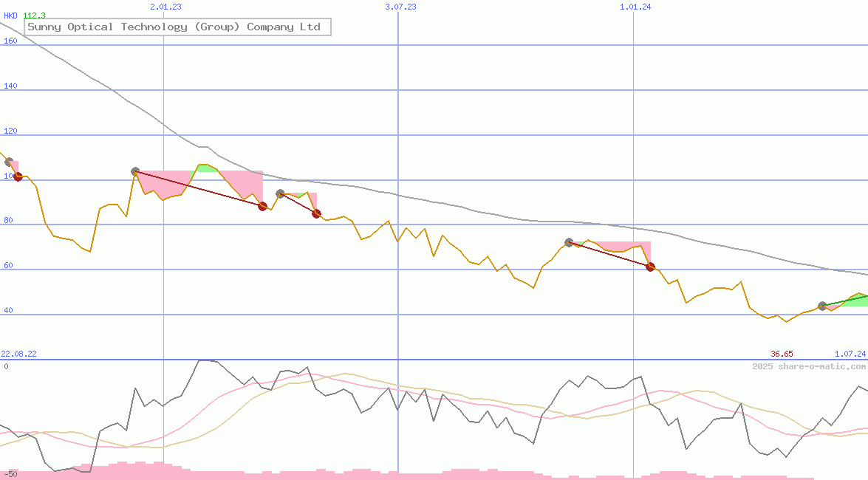Click the grey entry marker near 2.01.23
This screenshot has height=480, width=868.
tap(135, 171)
